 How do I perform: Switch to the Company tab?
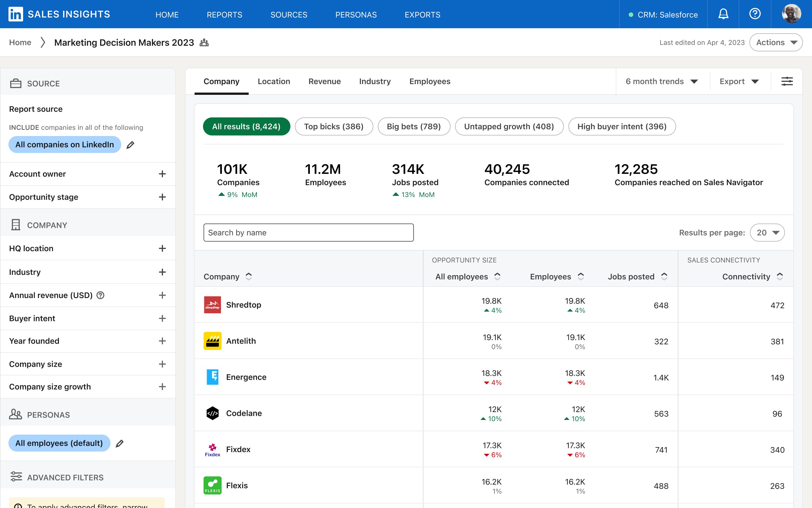(x=221, y=81)
